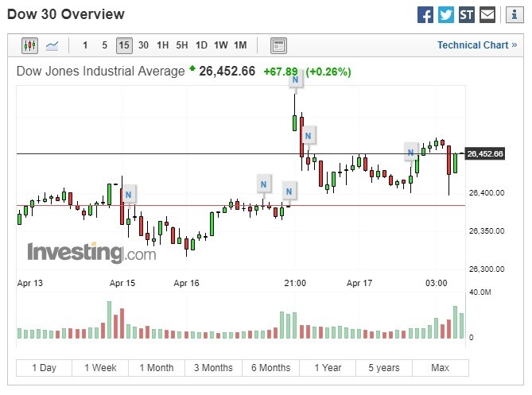Click the N news marker above the peak candle
Viewport: 532px width, 395px height.
(296, 79)
